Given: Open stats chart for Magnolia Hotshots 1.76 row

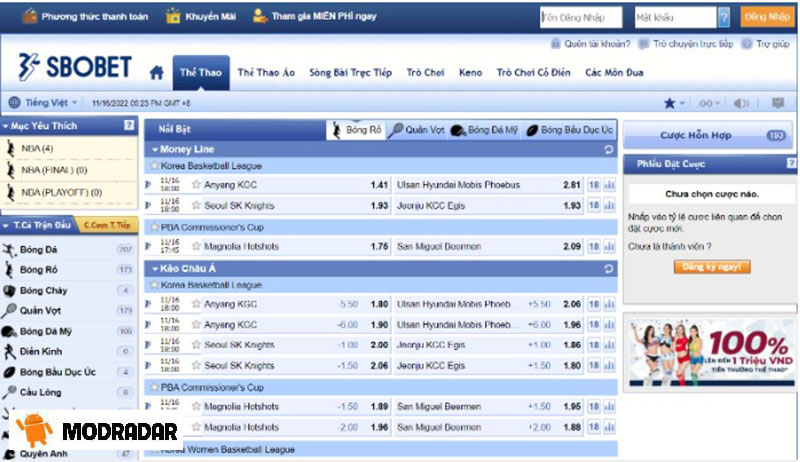Looking at the screenshot, I should [609, 247].
